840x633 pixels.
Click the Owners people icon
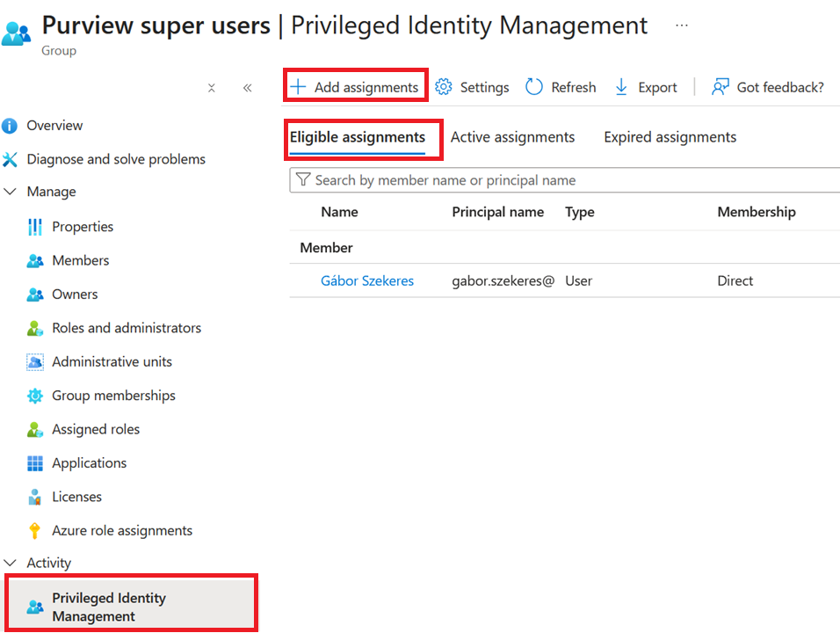pos(35,295)
